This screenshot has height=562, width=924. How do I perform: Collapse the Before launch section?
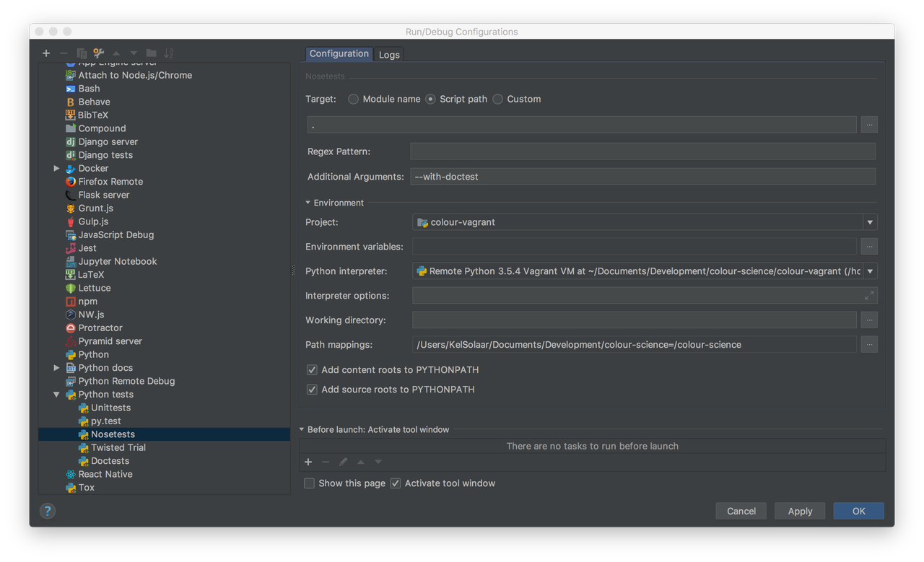click(x=302, y=429)
